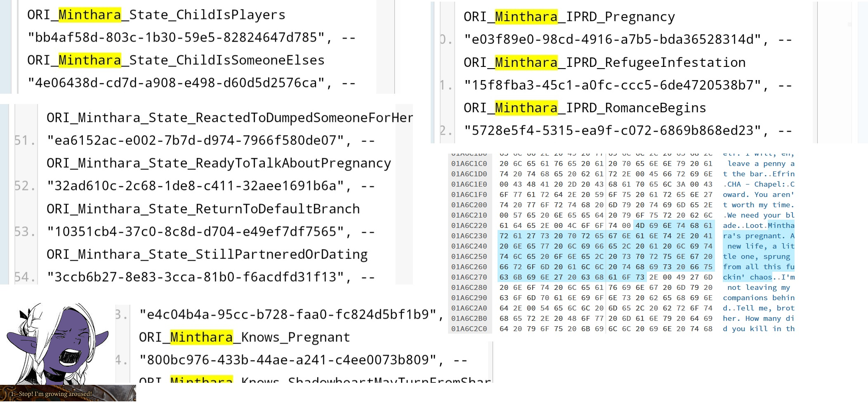This screenshot has height=403, width=868.
Task: Click line number 51 in the gutter
Action: (x=24, y=141)
